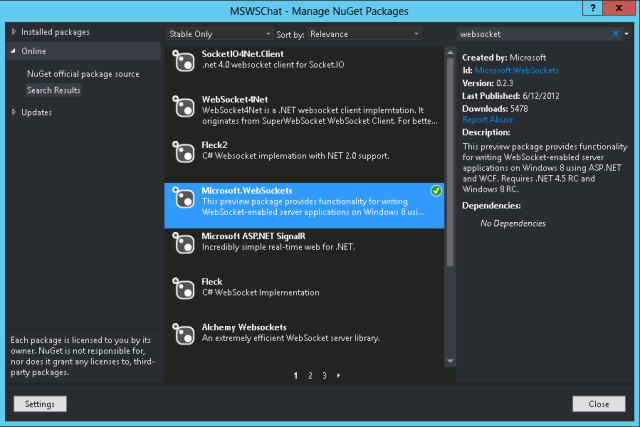The height and width of the screenshot is (427, 640).
Task: Click the Report Abuse link
Action: click(x=488, y=120)
